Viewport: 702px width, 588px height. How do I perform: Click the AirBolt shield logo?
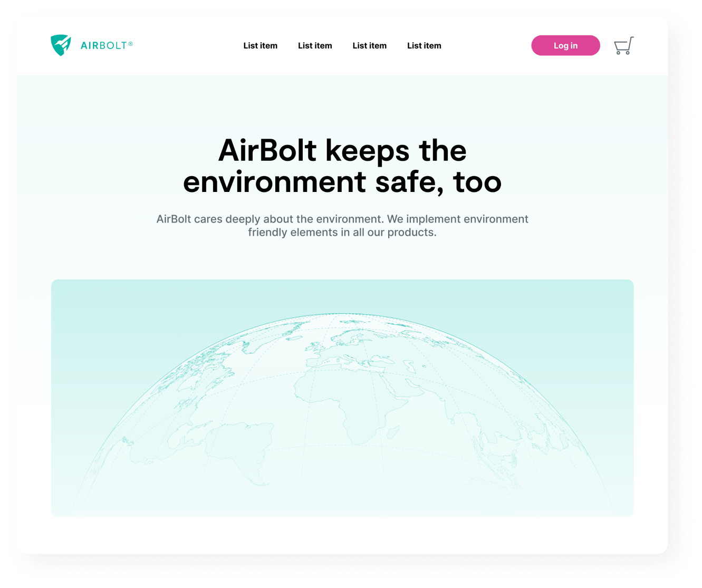click(61, 45)
